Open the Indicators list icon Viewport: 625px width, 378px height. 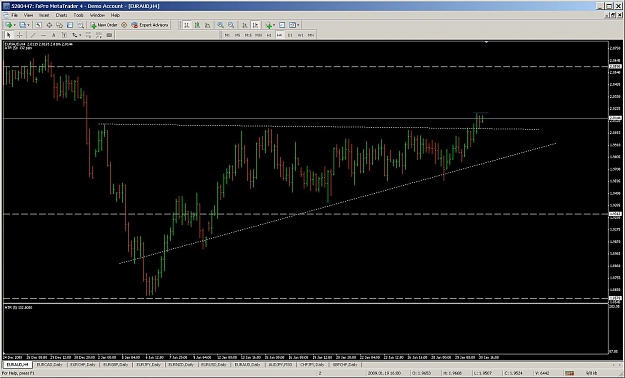269,25
